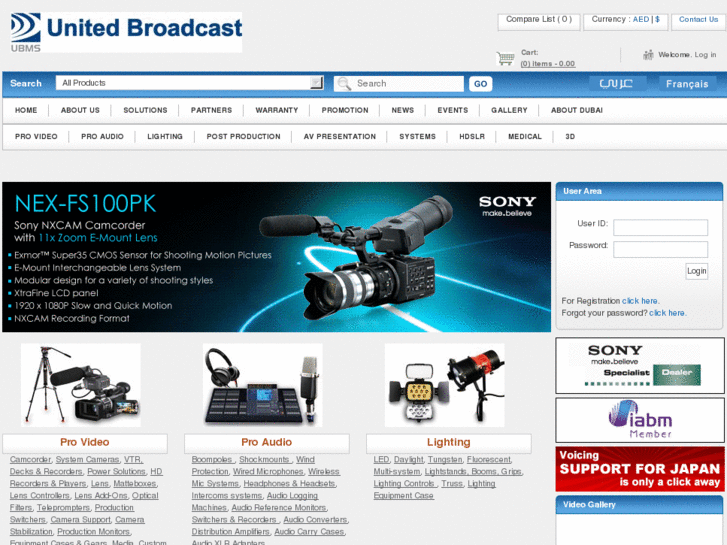The height and width of the screenshot is (545, 727).
Task: Click forgot password 'click here' link
Action: (x=667, y=313)
